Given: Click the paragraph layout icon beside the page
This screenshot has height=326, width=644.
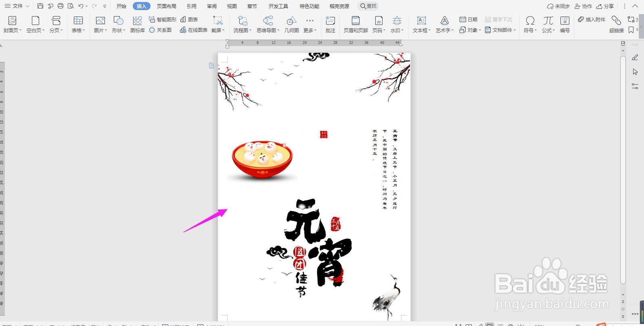Looking at the screenshot, I should pos(211,65).
